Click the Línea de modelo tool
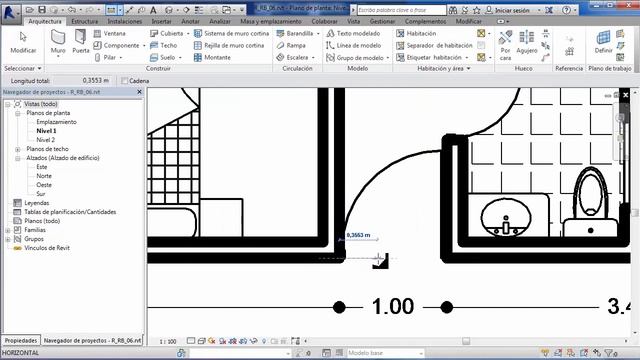 [354, 45]
